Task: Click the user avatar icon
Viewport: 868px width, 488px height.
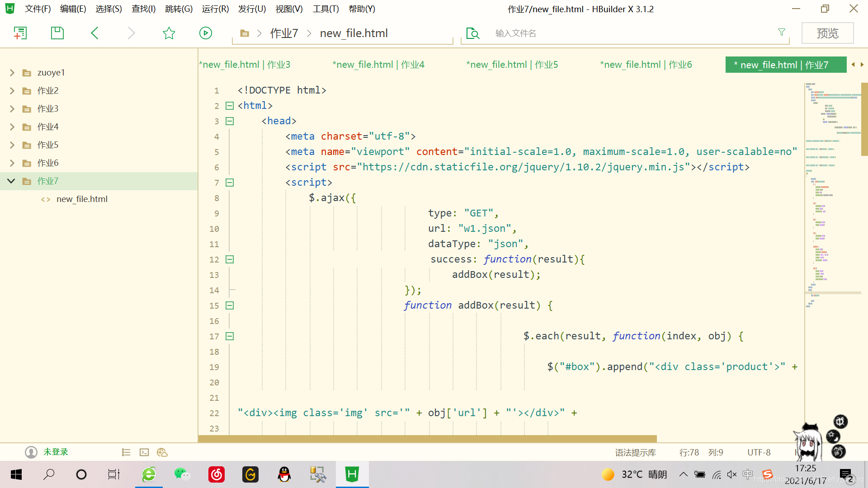Action: (x=31, y=452)
